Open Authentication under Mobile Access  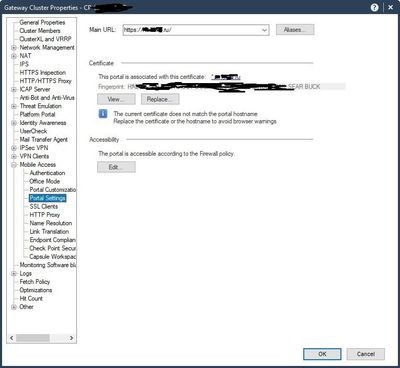pyautogui.click(x=47, y=173)
